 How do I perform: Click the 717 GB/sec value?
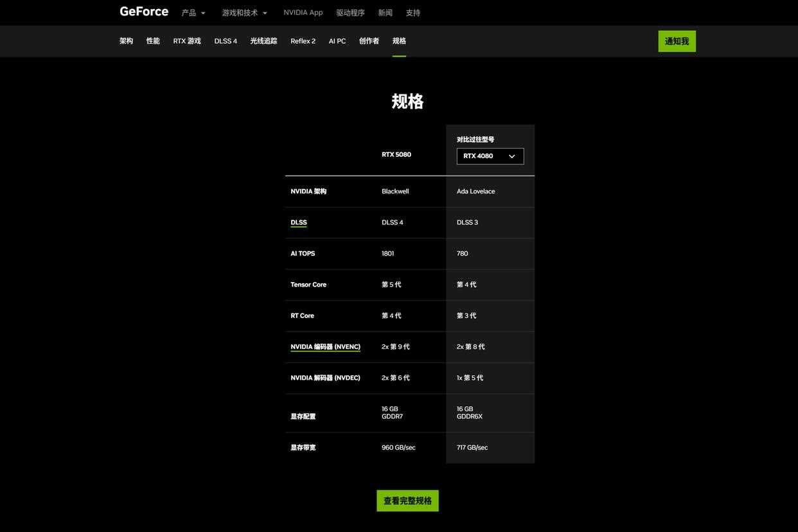point(472,448)
